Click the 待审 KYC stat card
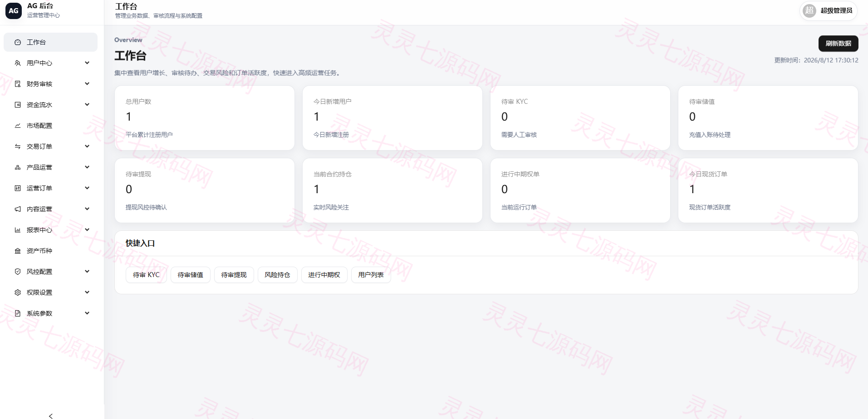 pyautogui.click(x=580, y=118)
